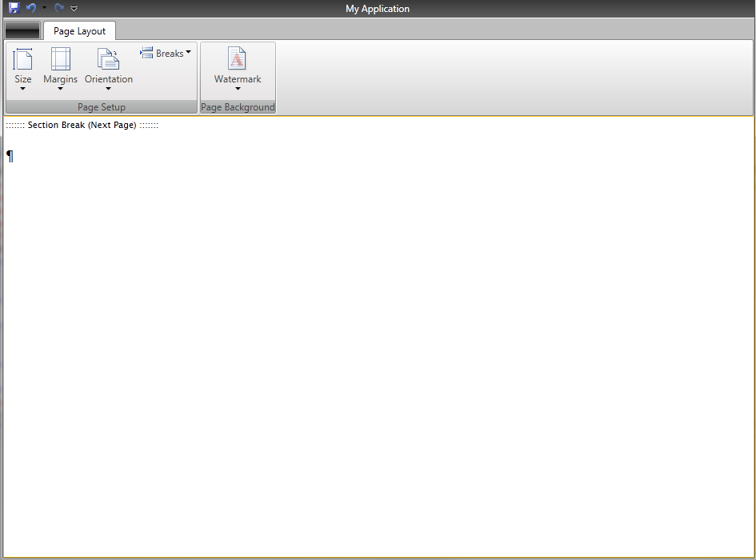Expand the Size dropdown arrow
This screenshot has width=756, height=560.
pos(22,89)
